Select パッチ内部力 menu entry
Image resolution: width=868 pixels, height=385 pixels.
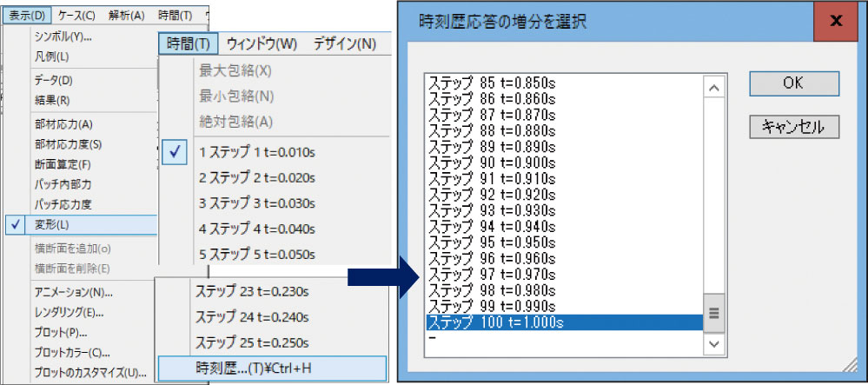pyautogui.click(x=63, y=184)
